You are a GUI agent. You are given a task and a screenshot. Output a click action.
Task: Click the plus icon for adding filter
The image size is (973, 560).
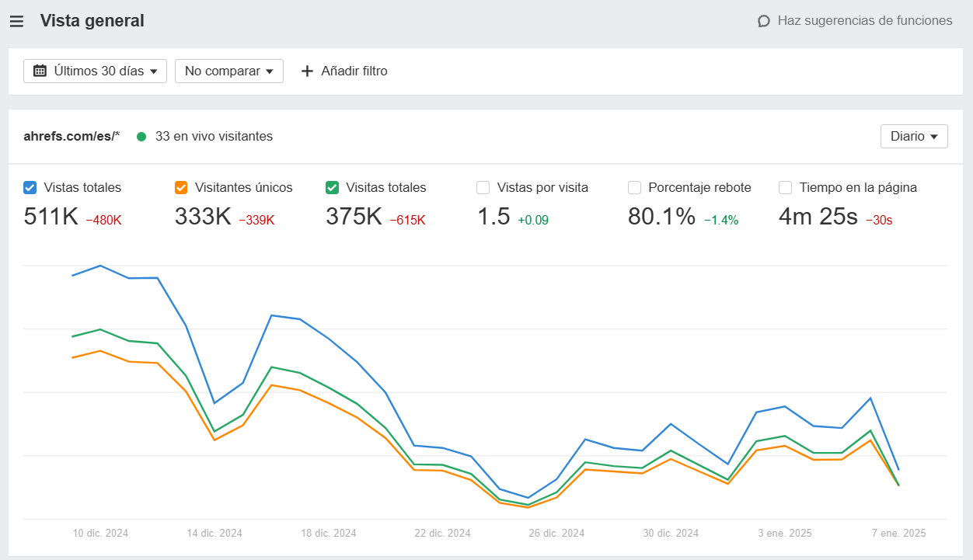[307, 71]
